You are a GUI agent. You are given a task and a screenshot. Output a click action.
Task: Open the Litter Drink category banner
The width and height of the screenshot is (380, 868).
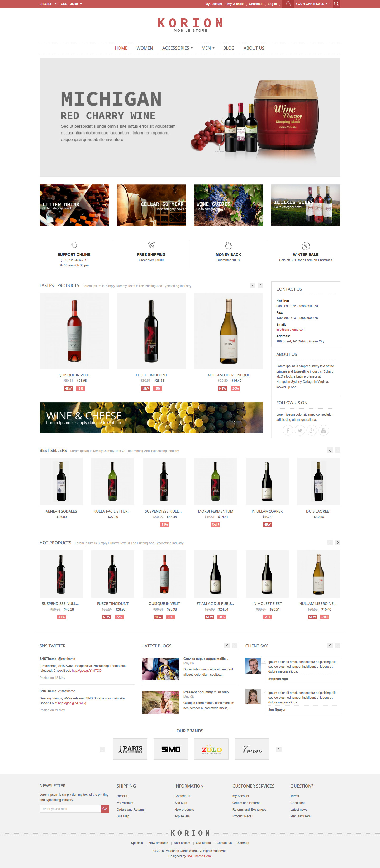click(74, 205)
